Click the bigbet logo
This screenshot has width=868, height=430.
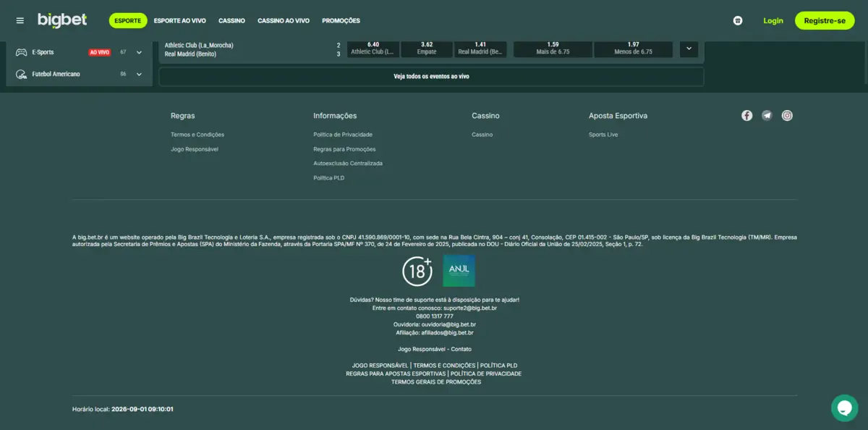tap(62, 20)
